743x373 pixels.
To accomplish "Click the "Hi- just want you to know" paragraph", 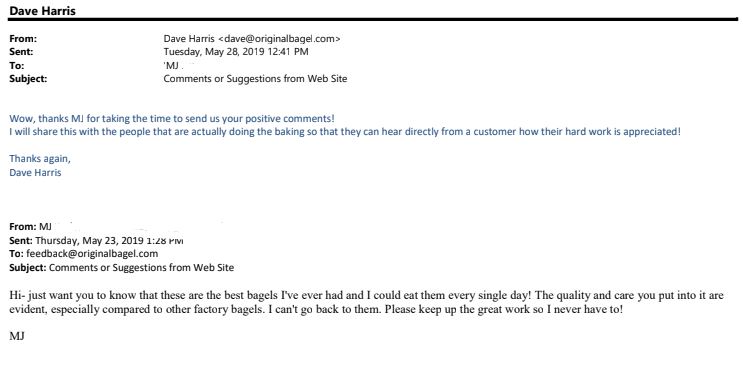I will pyautogui.click(x=366, y=295).
